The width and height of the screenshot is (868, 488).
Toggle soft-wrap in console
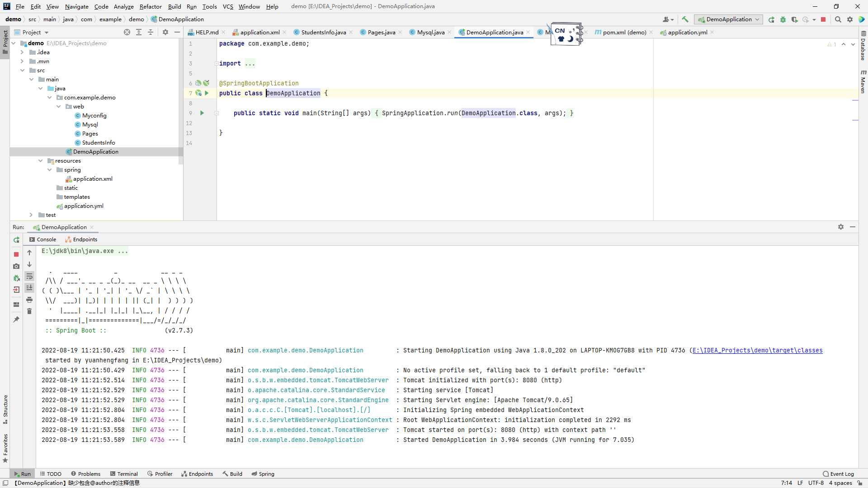point(29,276)
